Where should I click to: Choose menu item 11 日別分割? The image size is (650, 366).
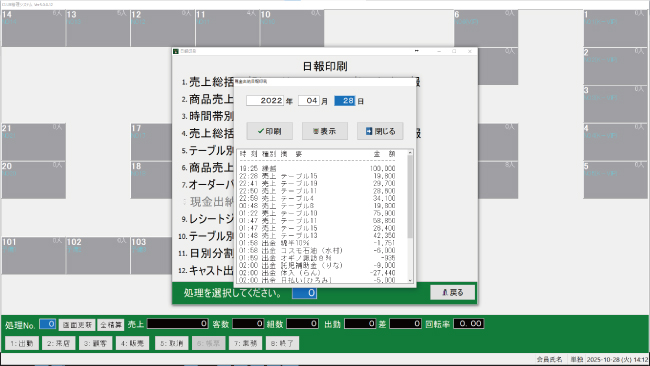point(206,253)
